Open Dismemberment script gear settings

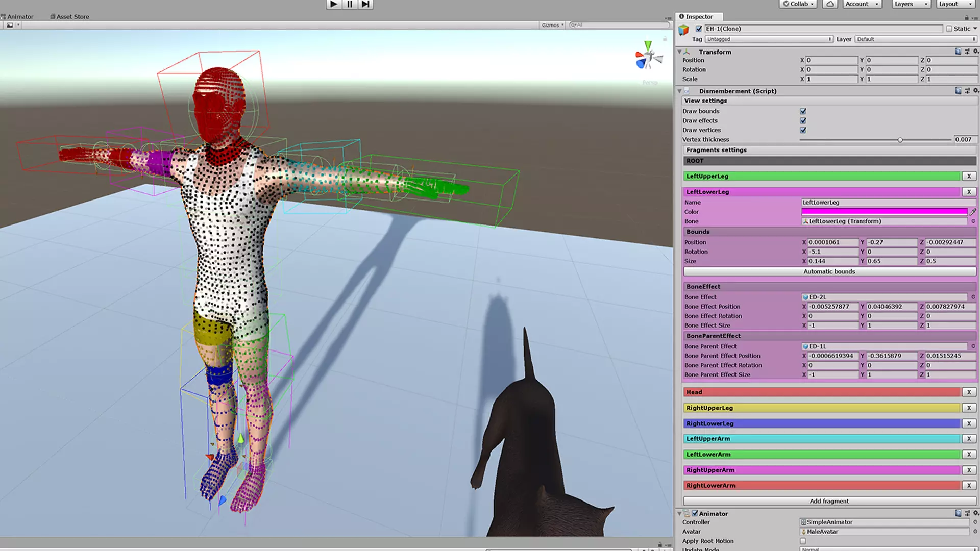[x=975, y=91]
